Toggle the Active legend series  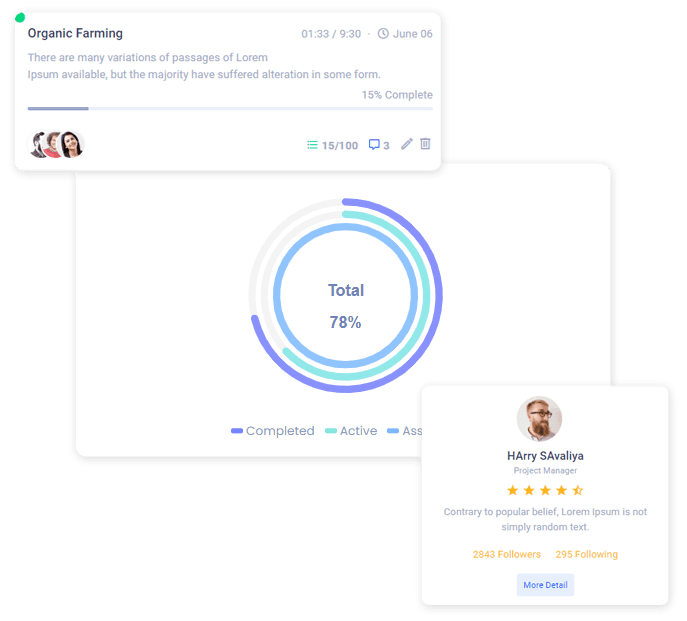(x=351, y=431)
